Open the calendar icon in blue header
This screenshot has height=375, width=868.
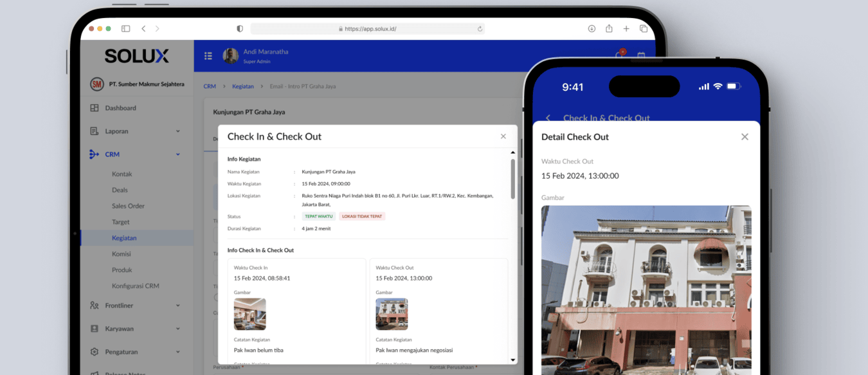641,56
